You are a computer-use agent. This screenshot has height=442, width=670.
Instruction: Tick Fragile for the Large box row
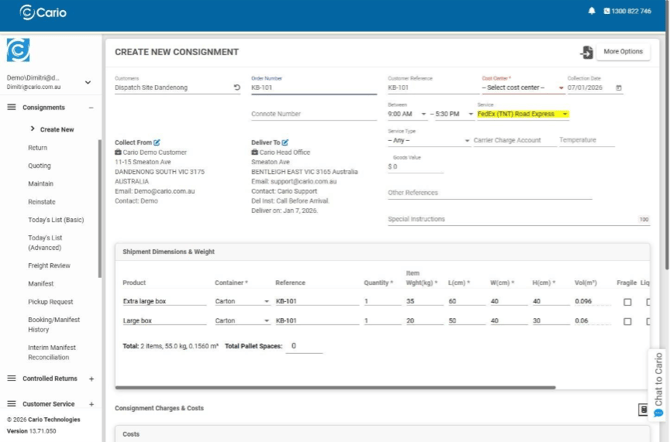tap(627, 322)
